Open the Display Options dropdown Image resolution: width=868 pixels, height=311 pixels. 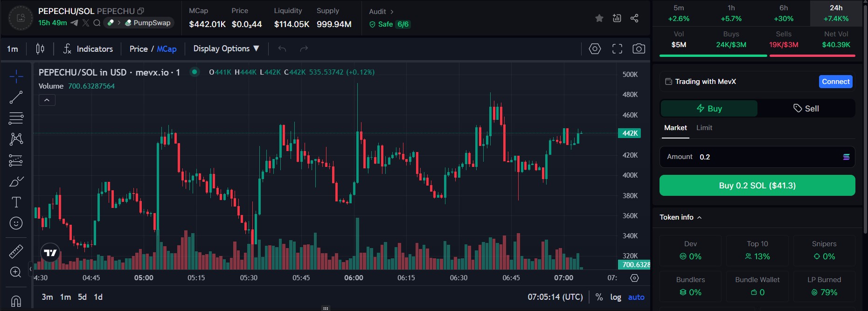tap(226, 48)
